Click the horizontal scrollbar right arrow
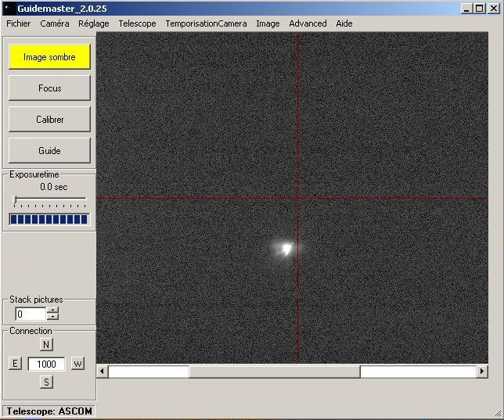Screen dimensions: 504x420 click(x=482, y=372)
